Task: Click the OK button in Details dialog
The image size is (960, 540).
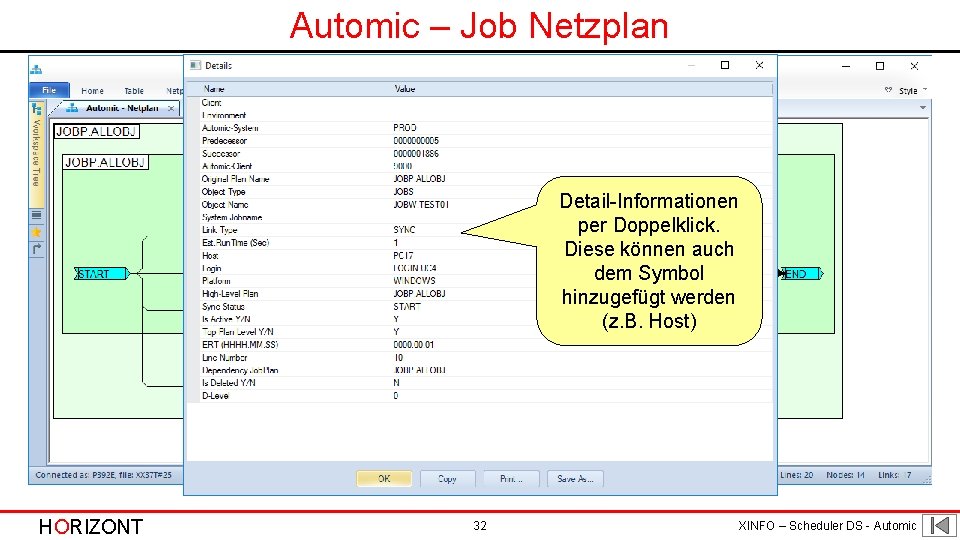Action: (384, 479)
